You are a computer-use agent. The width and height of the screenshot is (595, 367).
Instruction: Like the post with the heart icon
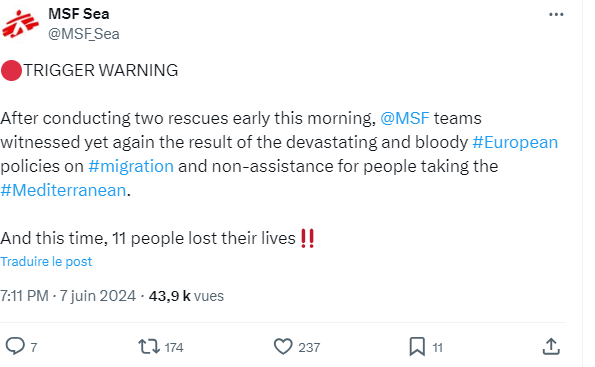(x=283, y=347)
